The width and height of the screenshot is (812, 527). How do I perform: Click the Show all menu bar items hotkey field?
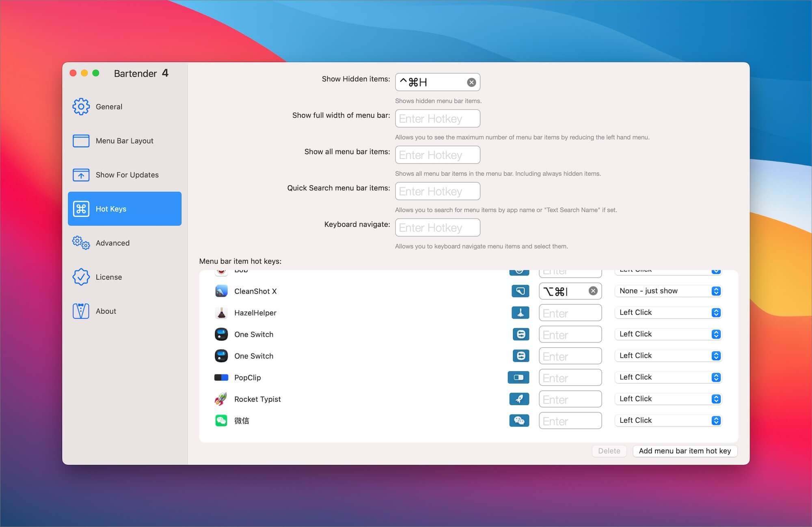coord(437,155)
